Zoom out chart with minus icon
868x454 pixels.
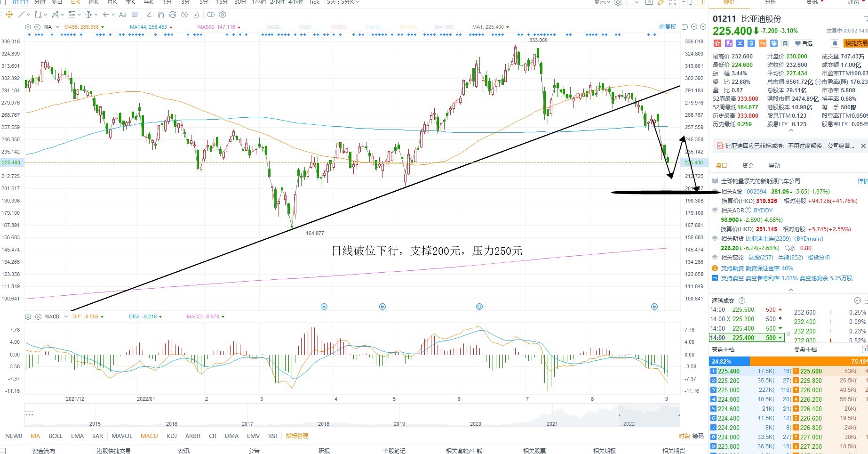pyautogui.click(x=694, y=27)
